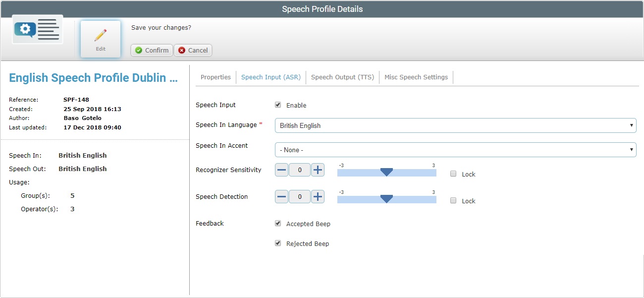Cancel the pending changes
Screen dimensions: 644x298
193,50
